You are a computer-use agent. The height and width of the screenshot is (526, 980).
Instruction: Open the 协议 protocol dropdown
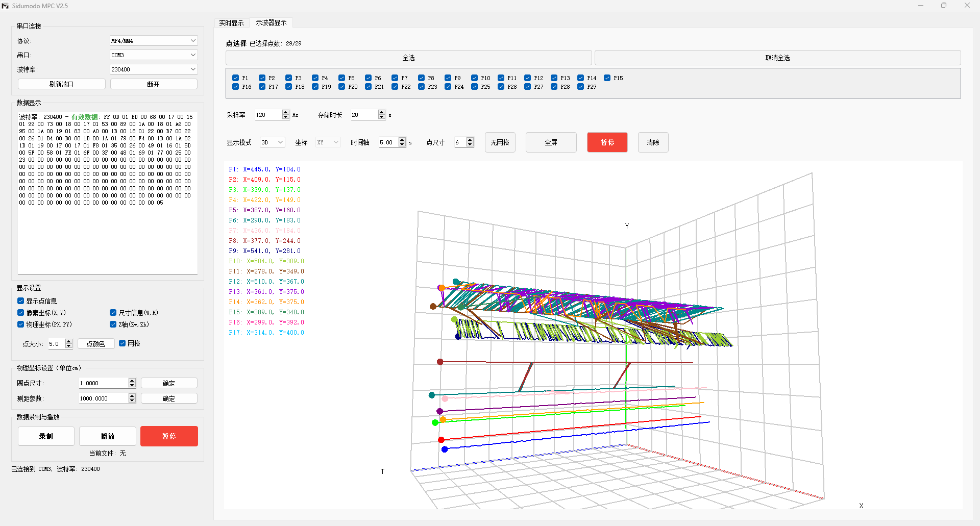click(153, 41)
